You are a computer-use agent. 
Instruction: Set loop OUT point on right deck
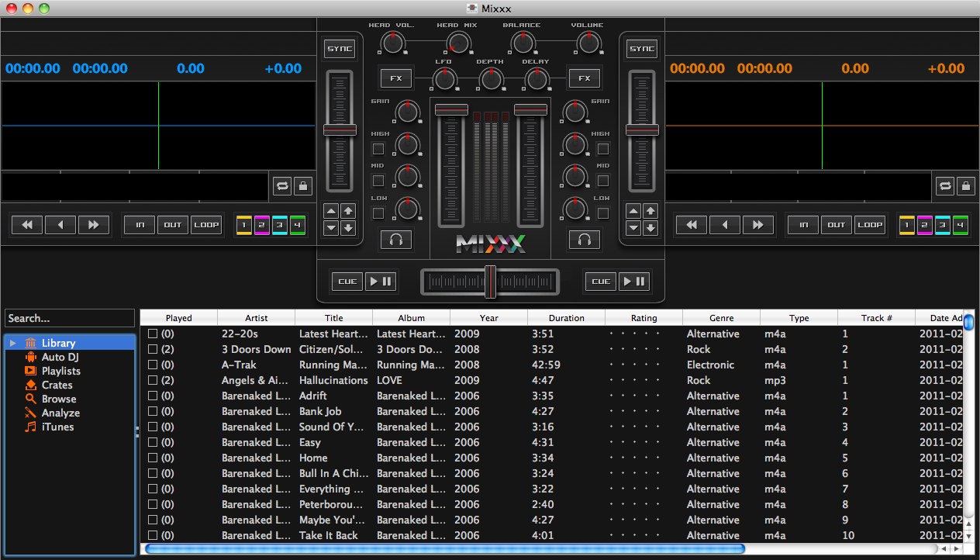[837, 225]
